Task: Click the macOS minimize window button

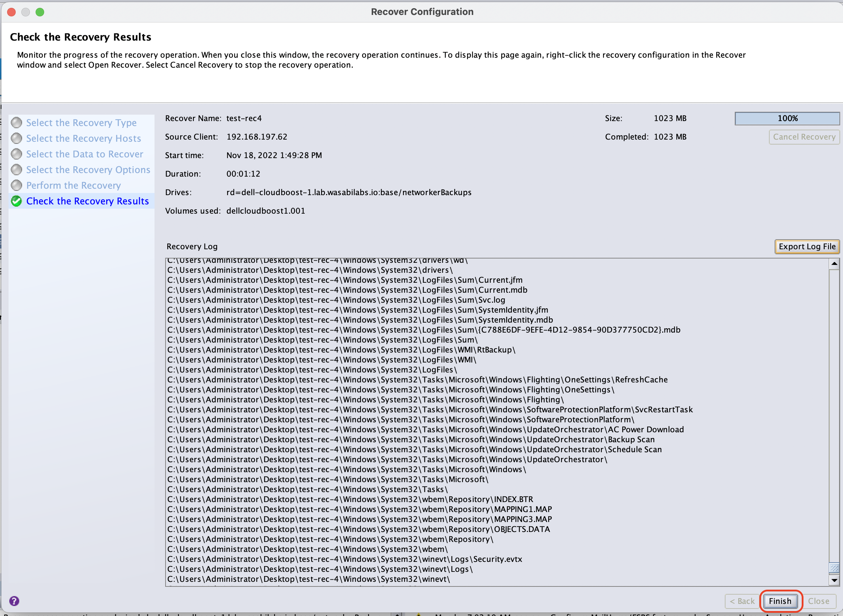Action: (x=26, y=12)
